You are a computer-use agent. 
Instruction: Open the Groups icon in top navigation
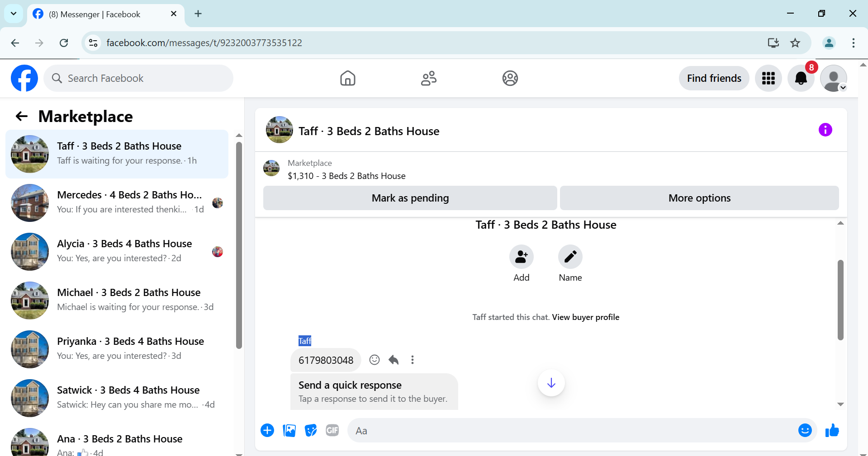pos(510,78)
